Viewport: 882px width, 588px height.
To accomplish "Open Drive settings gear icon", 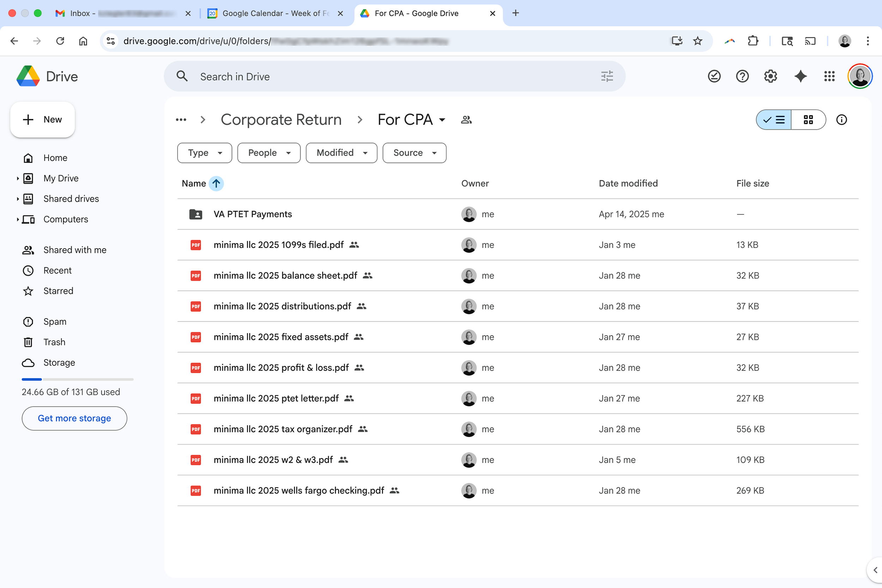I will pos(770,77).
